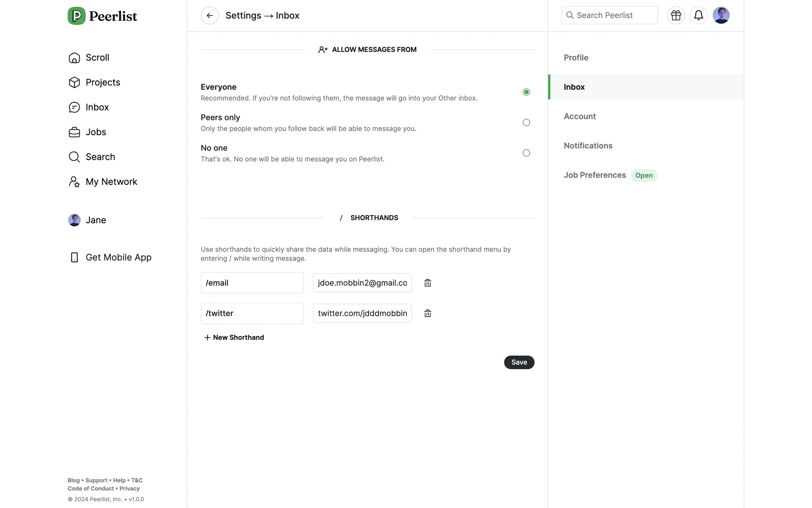Delete the /email shorthand with trash icon
This screenshot has width=812, height=508.
click(x=428, y=283)
